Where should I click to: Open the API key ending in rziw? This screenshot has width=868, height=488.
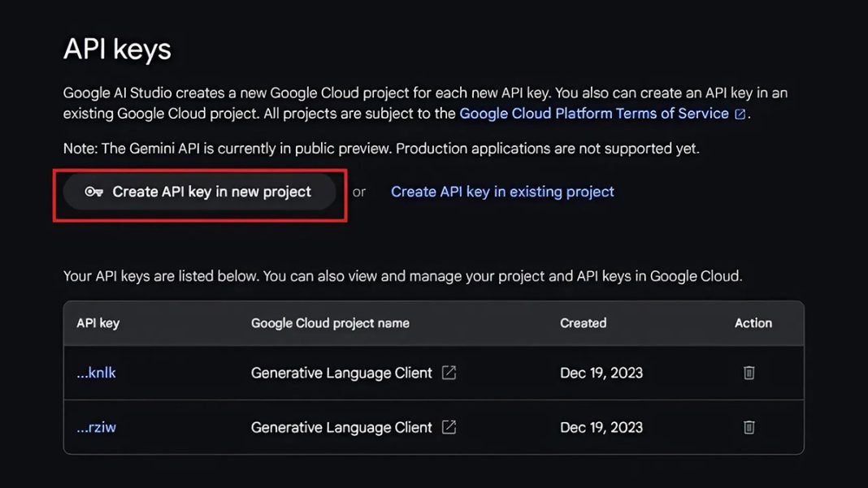[96, 427]
